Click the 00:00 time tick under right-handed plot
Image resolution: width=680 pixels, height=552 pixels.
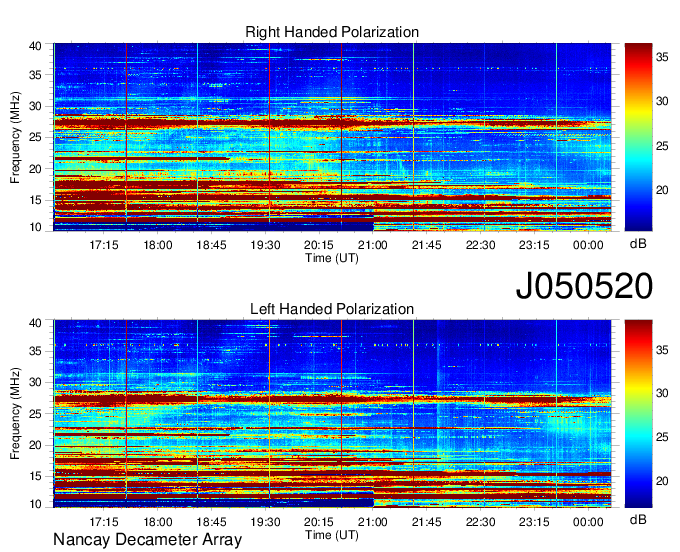(x=588, y=245)
